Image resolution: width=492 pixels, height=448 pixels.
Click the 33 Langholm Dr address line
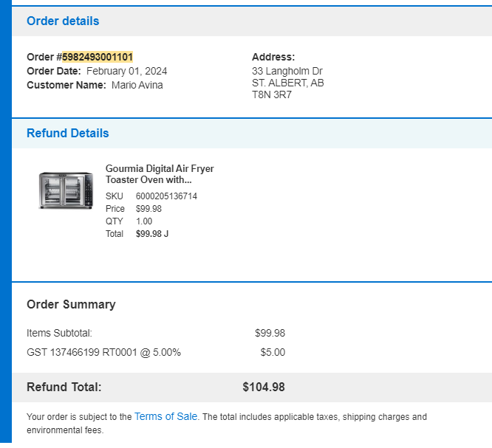point(287,71)
